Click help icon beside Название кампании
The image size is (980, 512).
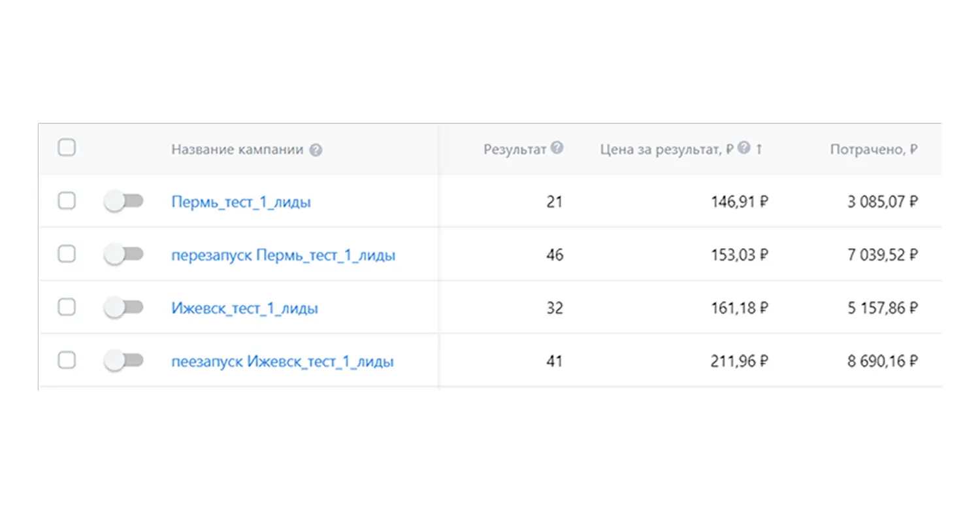316,150
